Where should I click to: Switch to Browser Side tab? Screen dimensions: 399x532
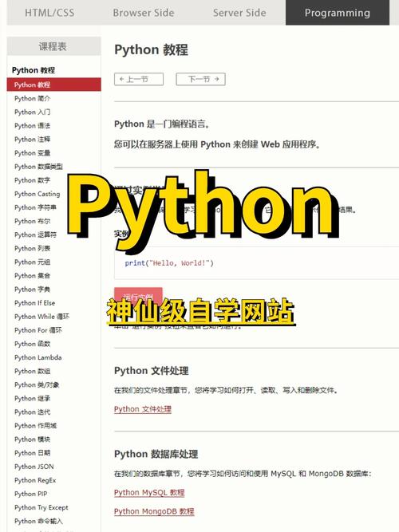tap(144, 13)
